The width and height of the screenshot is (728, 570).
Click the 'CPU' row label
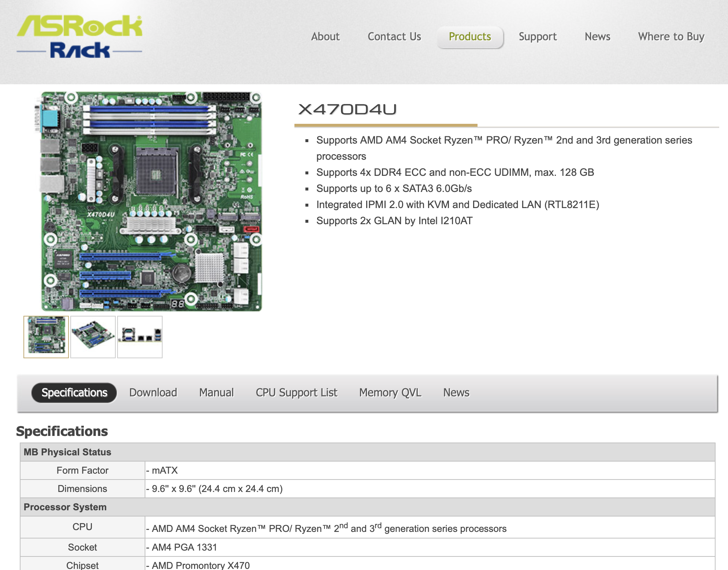pos(82,527)
